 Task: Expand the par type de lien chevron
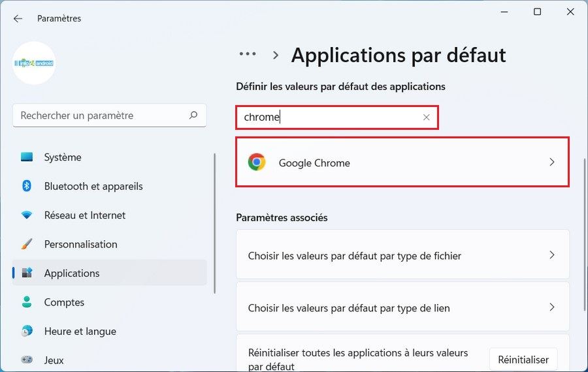(x=551, y=307)
